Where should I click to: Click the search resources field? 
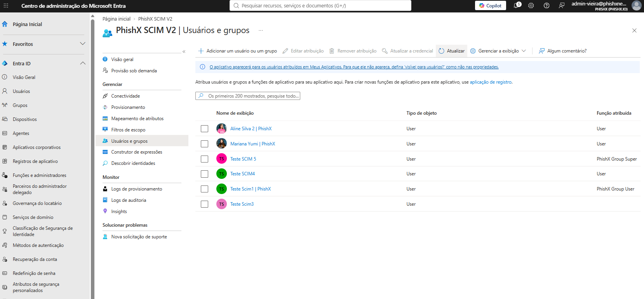(x=320, y=5)
